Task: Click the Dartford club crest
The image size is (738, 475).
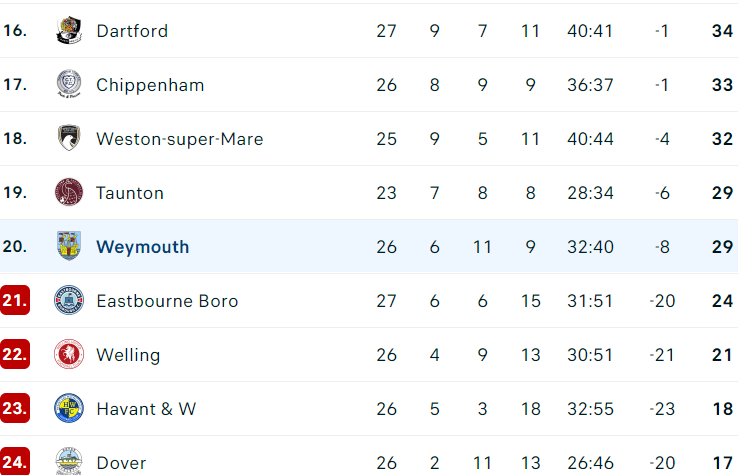Action: coord(68,31)
